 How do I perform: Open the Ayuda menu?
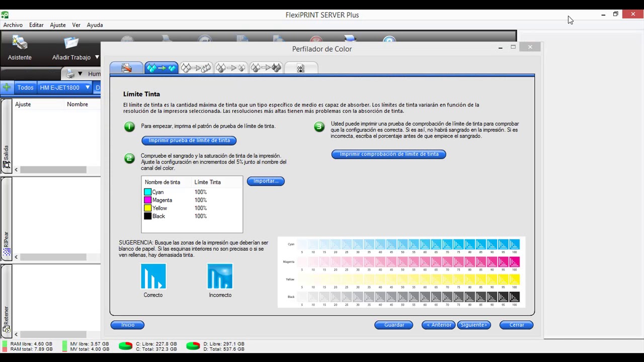pyautogui.click(x=95, y=25)
